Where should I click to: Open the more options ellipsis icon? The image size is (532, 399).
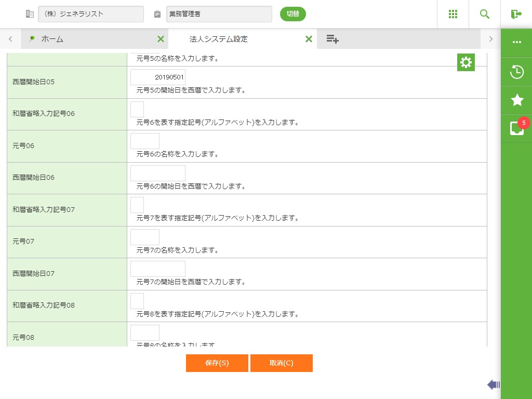[x=517, y=42]
